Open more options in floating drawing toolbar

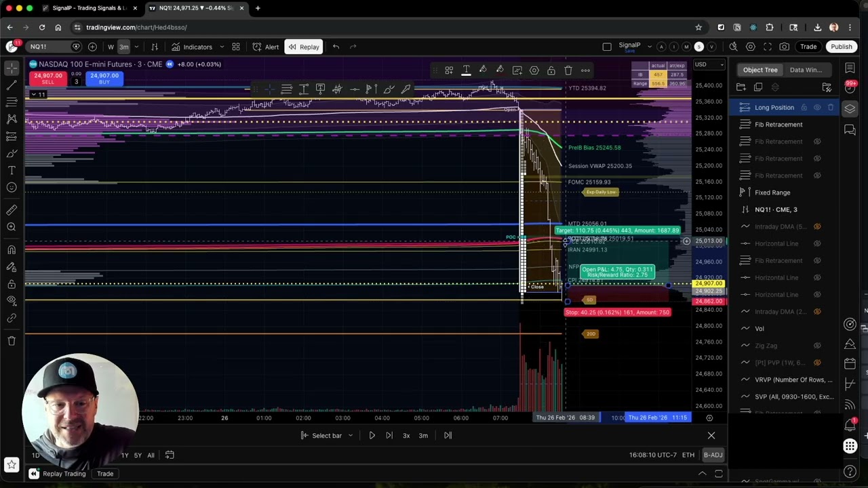pyautogui.click(x=585, y=70)
